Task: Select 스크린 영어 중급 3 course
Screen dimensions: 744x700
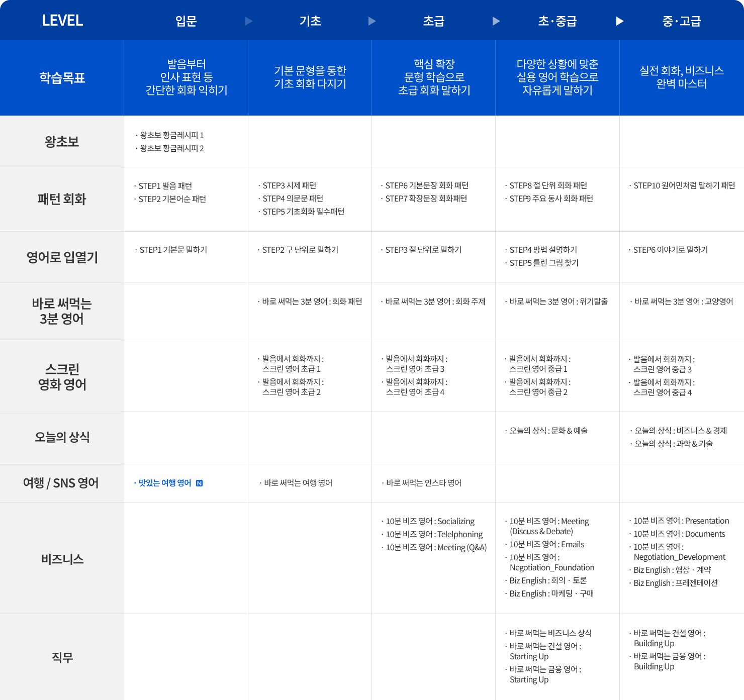Action: coord(664,364)
